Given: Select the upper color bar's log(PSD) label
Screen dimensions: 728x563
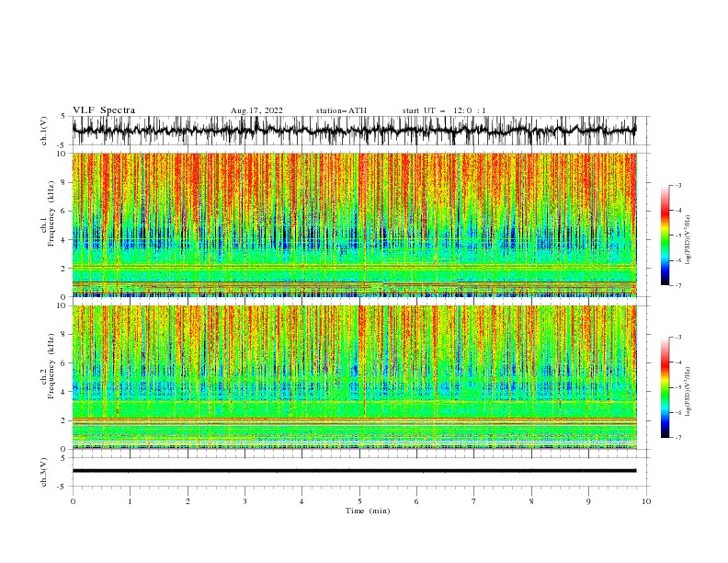Looking at the screenshot, I should (688, 240).
